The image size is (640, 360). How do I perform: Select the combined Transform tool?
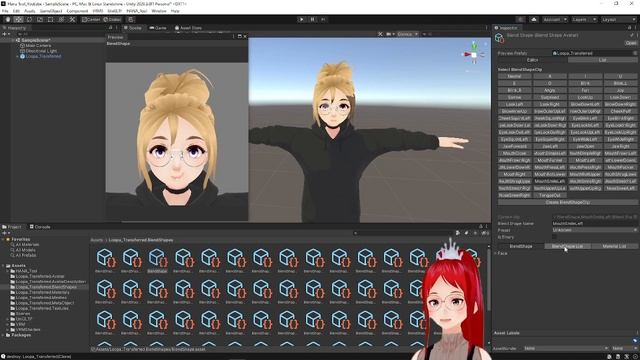point(61,19)
